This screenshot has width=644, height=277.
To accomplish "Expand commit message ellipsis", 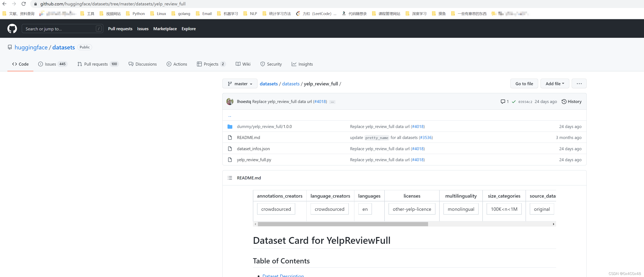I will coord(332,102).
